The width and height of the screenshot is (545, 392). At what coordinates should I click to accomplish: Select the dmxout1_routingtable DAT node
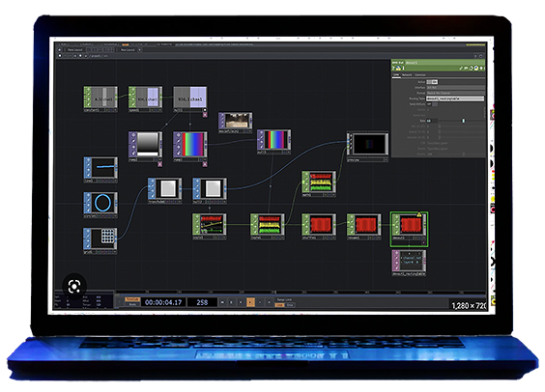click(x=409, y=264)
